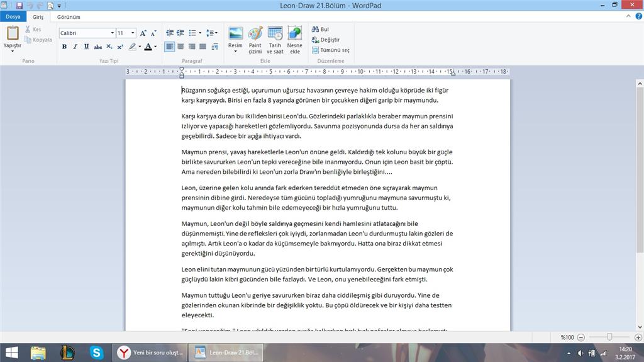Switch to the Giriş tab
Image resolution: width=644 pixels, height=362 pixels.
[38, 17]
